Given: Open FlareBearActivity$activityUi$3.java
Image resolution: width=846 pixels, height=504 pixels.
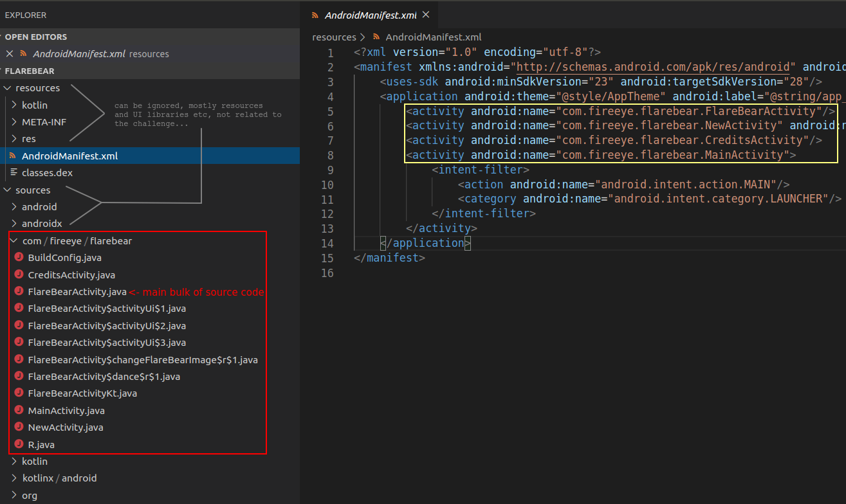Looking at the screenshot, I should (x=107, y=342).
